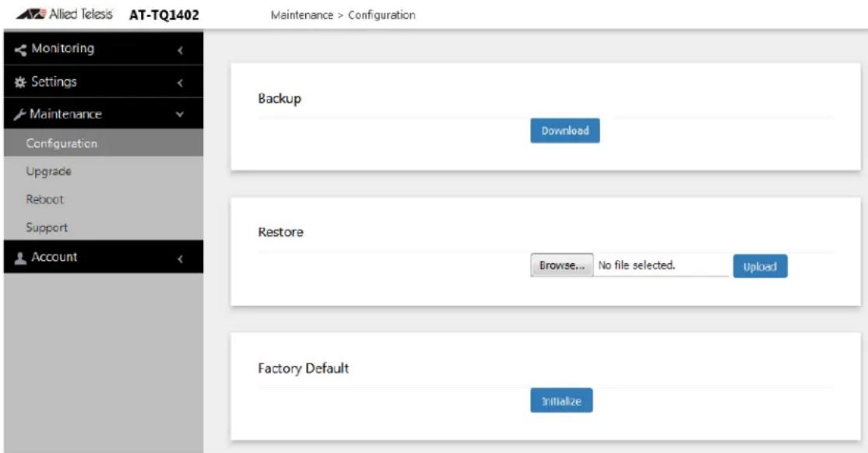The image size is (868, 453).
Task: Click the Restore section heading
Action: pos(281,232)
